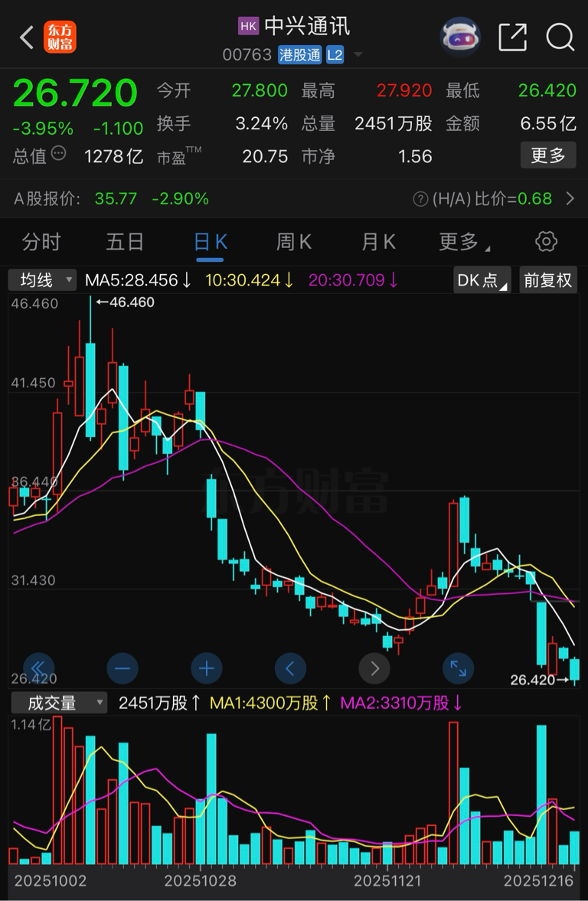Tap the share icon
The image size is (588, 901).
tap(512, 38)
